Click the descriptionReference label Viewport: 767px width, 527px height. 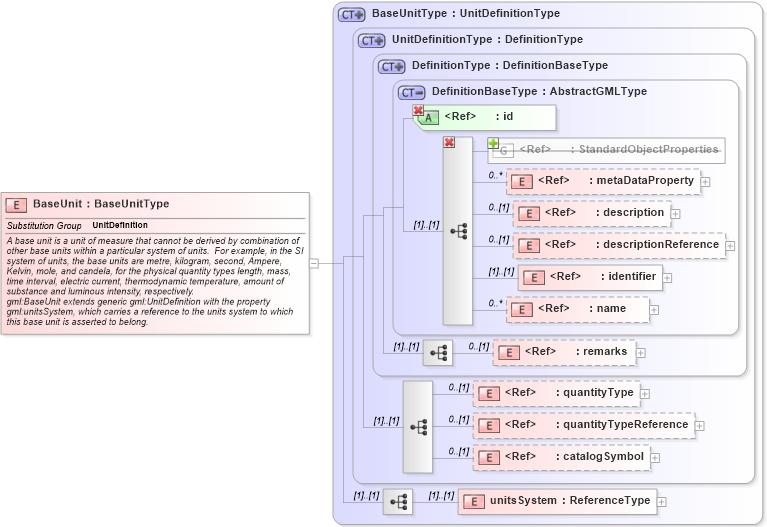point(661,244)
